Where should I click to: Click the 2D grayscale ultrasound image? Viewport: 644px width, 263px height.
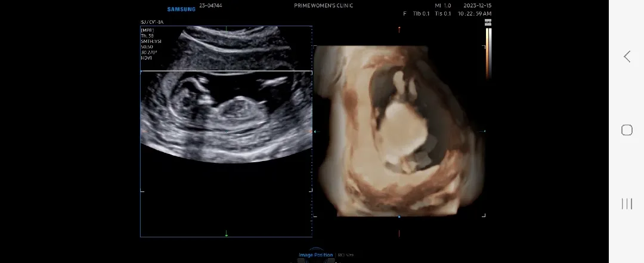tap(227, 94)
